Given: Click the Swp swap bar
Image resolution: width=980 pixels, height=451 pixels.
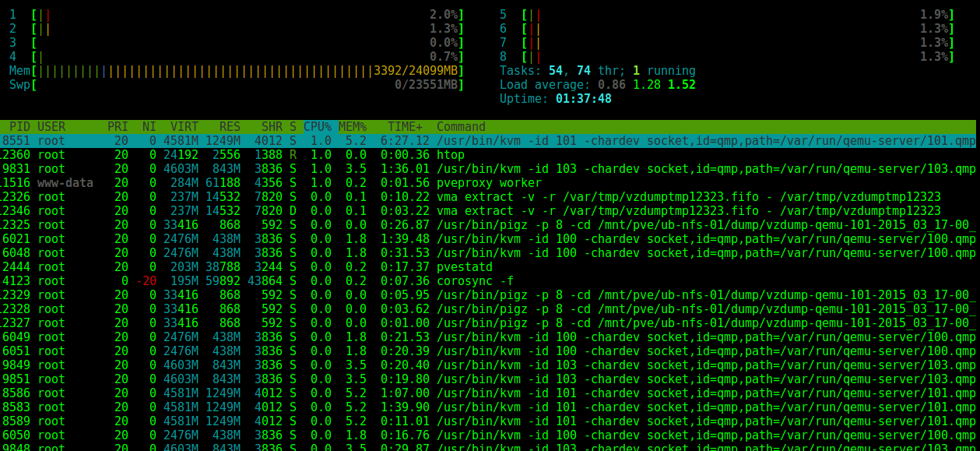Looking at the screenshot, I should click(234, 84).
